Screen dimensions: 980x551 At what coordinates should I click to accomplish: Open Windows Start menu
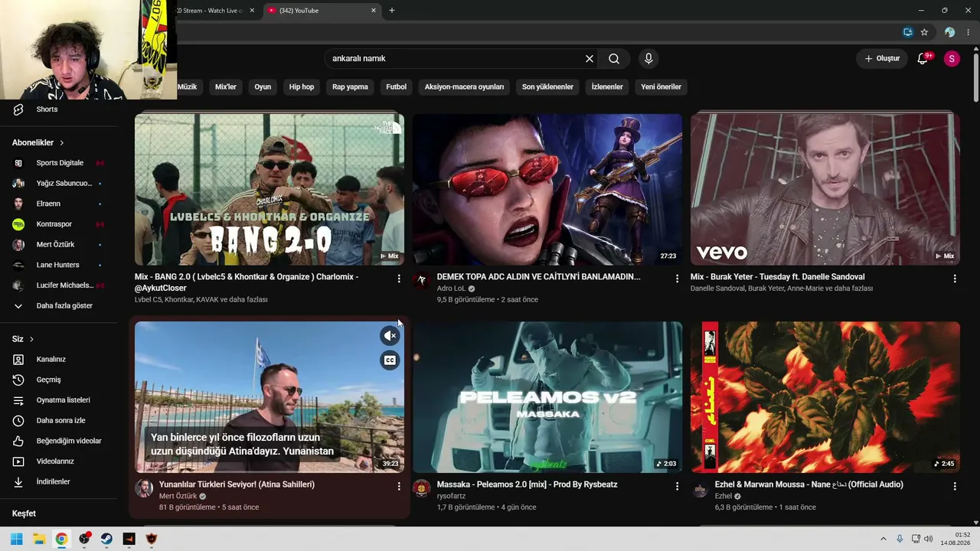click(x=17, y=539)
